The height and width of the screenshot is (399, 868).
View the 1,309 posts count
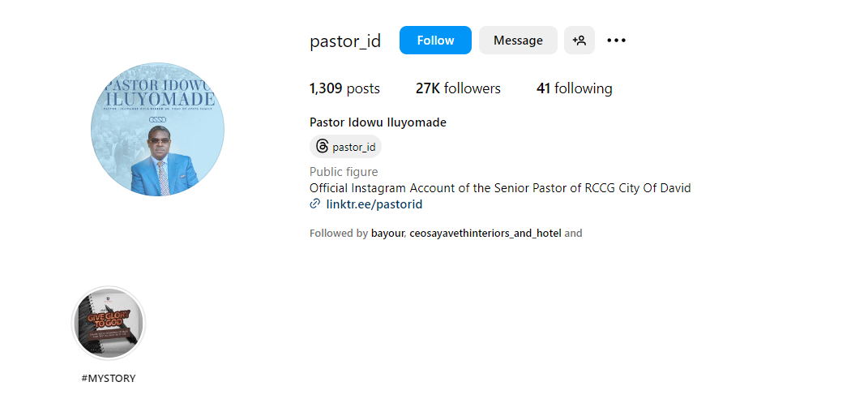tap(344, 88)
